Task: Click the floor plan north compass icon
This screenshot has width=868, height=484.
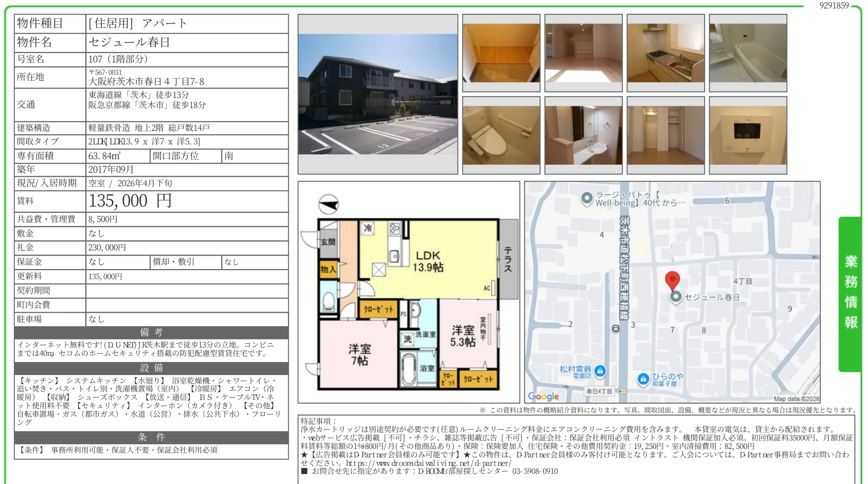Action: pos(328,205)
